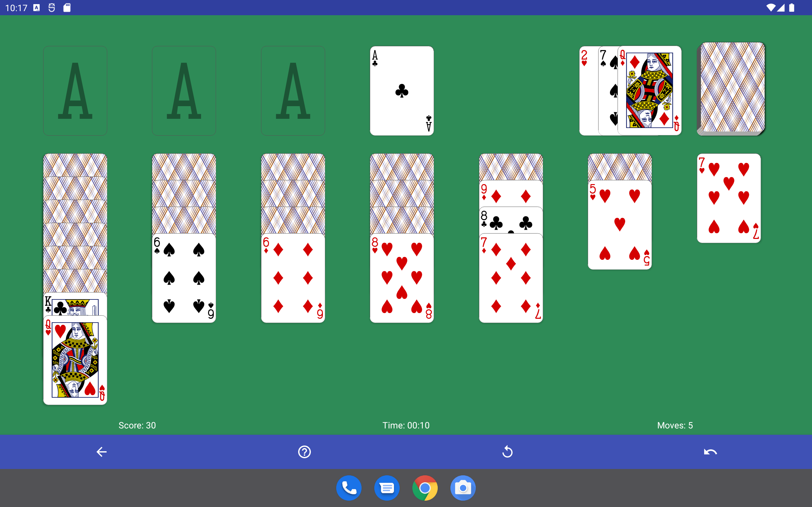Draw from the face-down stock pile

[732, 89]
